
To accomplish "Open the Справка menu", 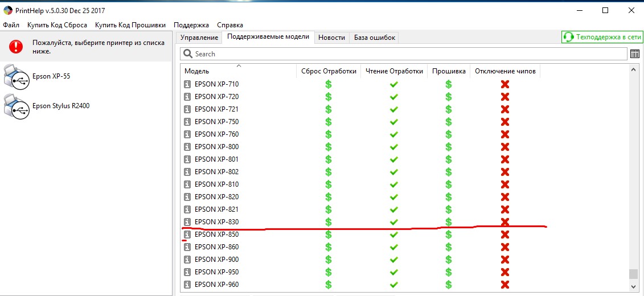I will coord(230,25).
